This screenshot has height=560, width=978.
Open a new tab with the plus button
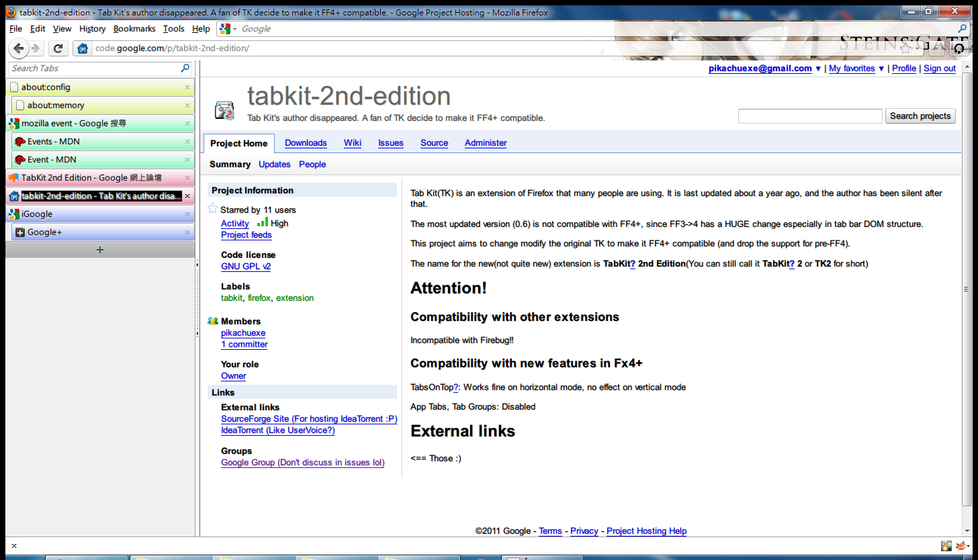(100, 250)
